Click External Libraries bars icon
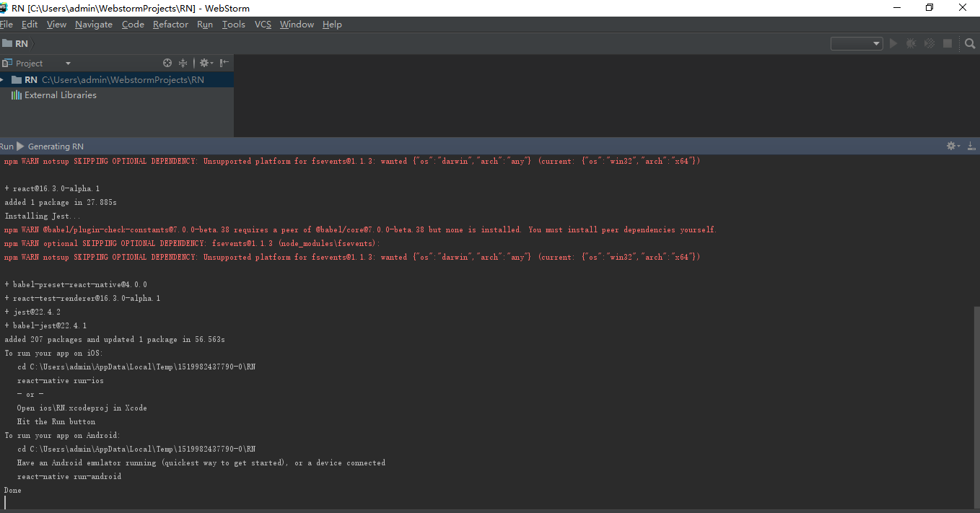 pyautogui.click(x=17, y=95)
